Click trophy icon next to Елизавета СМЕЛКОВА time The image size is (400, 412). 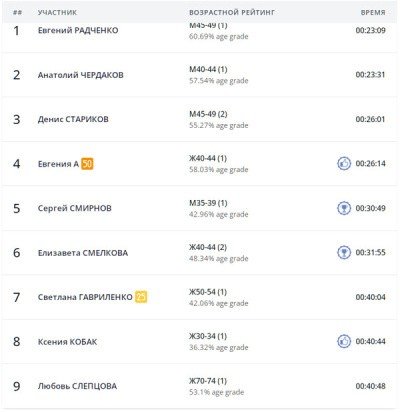pyautogui.click(x=344, y=252)
